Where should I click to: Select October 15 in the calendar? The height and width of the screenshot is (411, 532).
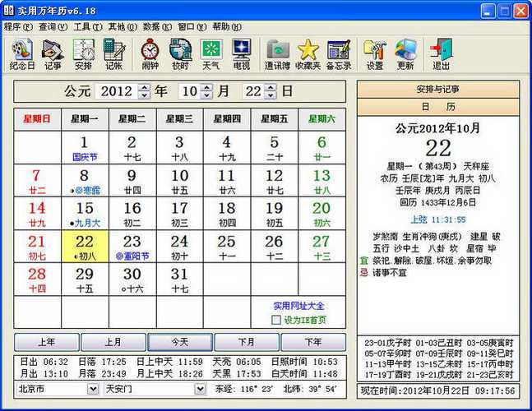[x=85, y=213]
